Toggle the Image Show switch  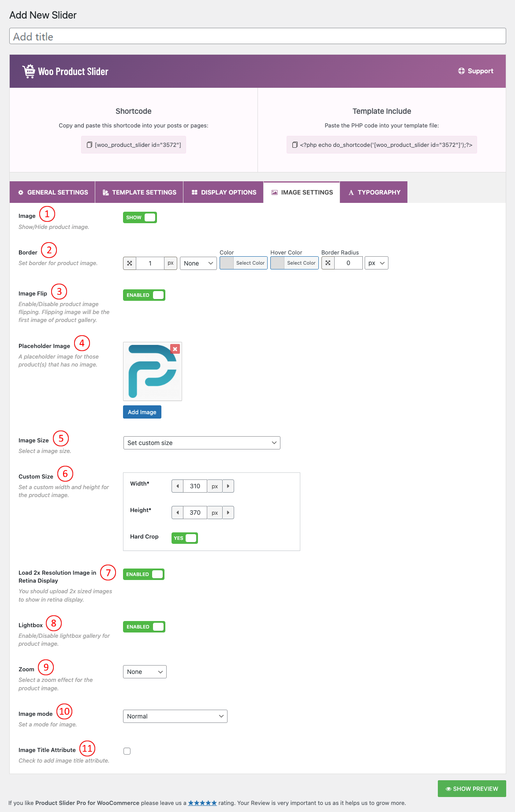tap(140, 217)
